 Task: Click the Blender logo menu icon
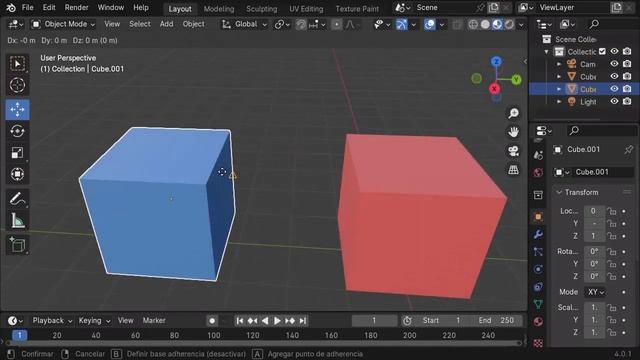(x=11, y=7)
